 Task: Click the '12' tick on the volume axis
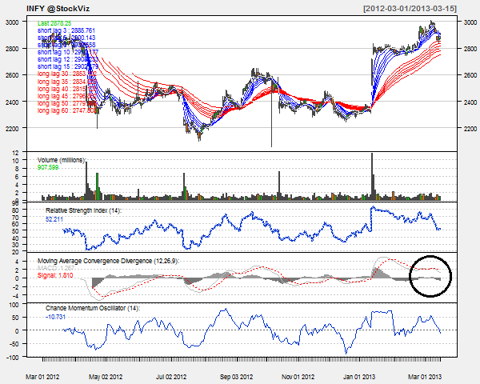(x=16, y=153)
